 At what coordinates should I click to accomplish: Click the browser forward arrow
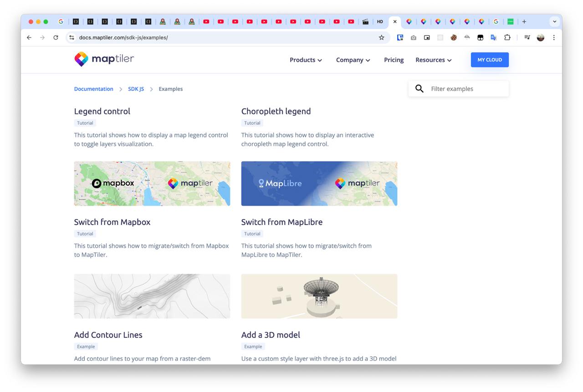pos(42,38)
